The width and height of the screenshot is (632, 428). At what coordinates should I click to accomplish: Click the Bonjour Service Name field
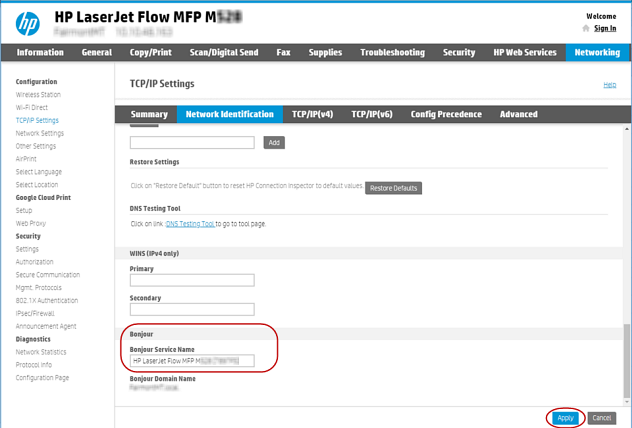point(192,361)
